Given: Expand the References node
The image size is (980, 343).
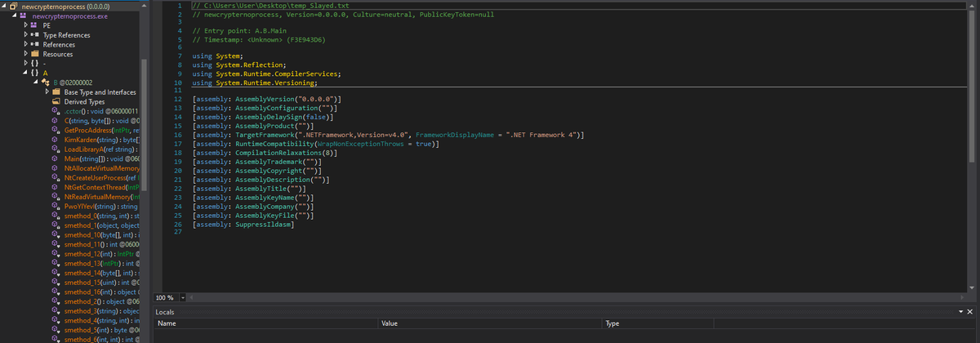Looking at the screenshot, I should 24,45.
